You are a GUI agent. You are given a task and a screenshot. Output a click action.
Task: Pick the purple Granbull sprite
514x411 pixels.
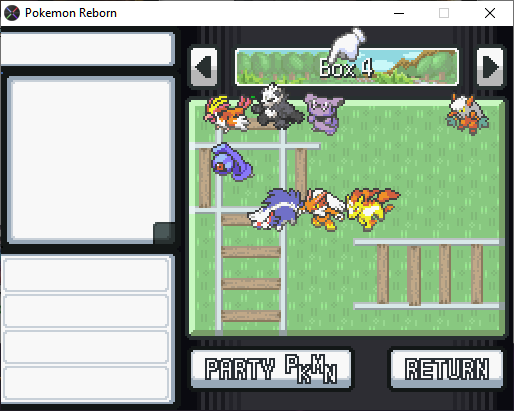tap(324, 114)
